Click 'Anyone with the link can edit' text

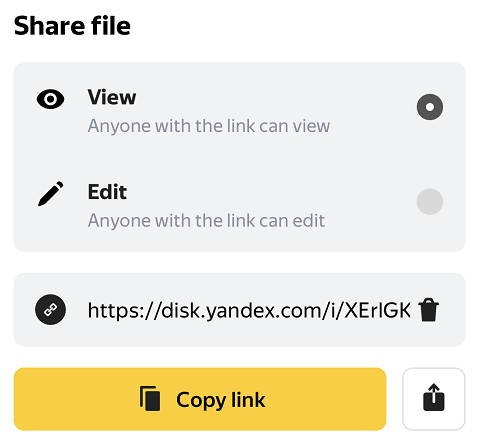pos(206,221)
